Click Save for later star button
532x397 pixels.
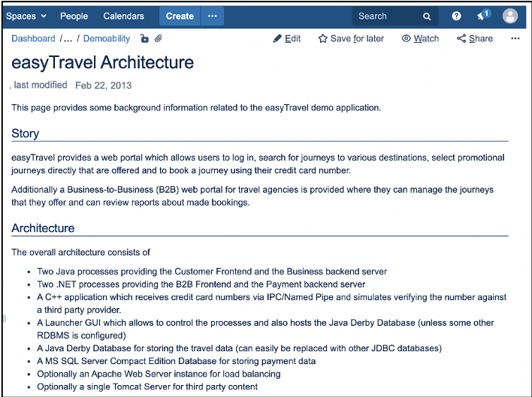(x=351, y=38)
